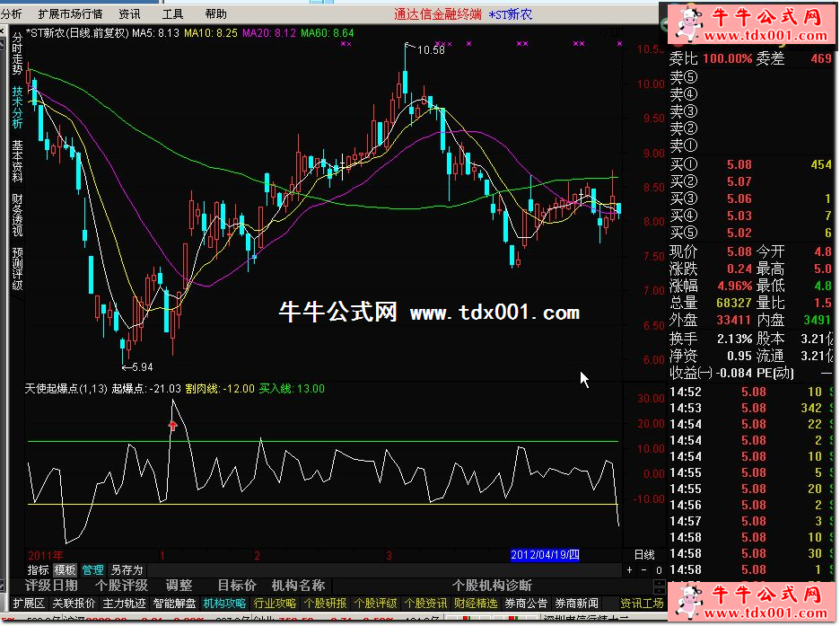Click the 14:53 tick trade row
Viewport: 840px width, 626px height.
click(x=750, y=408)
